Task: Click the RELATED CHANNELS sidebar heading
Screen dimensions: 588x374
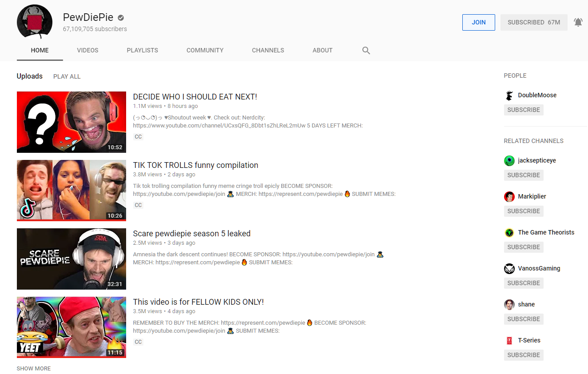Action: [x=534, y=141]
